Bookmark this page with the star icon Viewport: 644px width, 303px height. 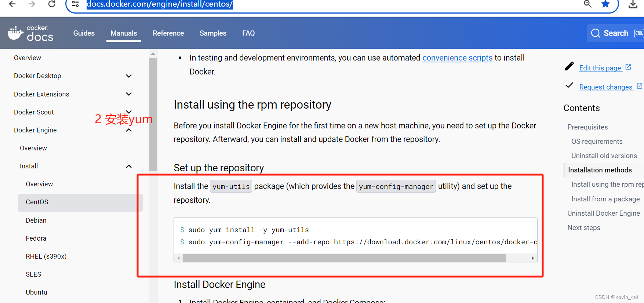(x=605, y=4)
